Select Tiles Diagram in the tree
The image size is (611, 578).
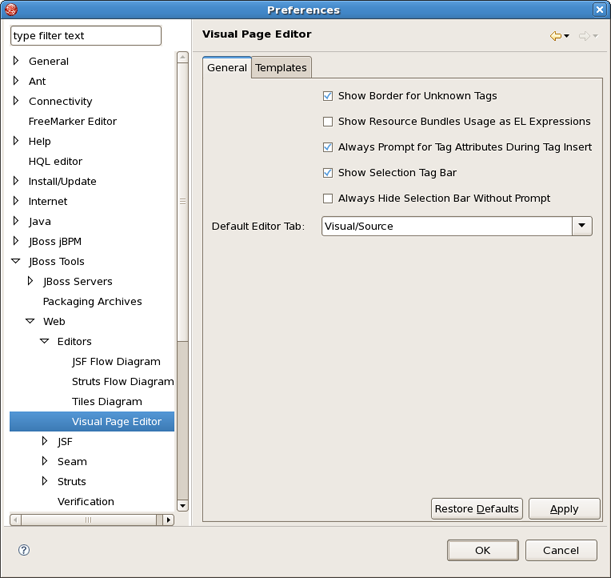[107, 401]
